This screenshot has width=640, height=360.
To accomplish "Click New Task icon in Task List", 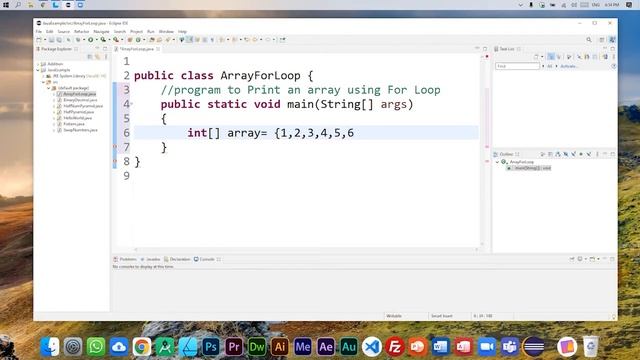I will pos(536,57).
